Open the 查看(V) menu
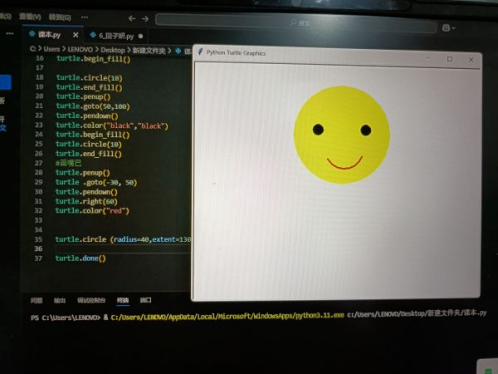The height and width of the screenshot is (374, 498). [x=30, y=16]
